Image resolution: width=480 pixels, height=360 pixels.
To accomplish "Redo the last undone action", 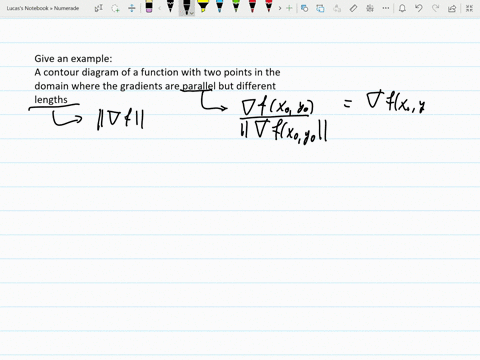I will (x=435, y=8).
